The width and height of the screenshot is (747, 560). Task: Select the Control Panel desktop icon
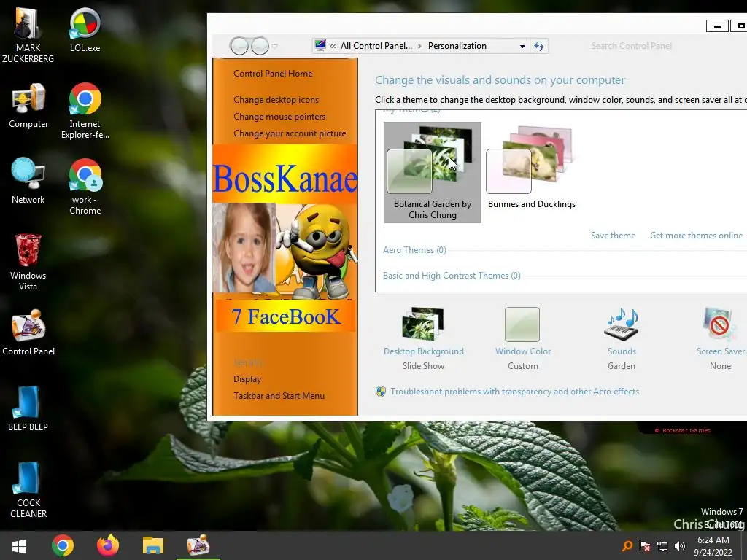point(28,332)
